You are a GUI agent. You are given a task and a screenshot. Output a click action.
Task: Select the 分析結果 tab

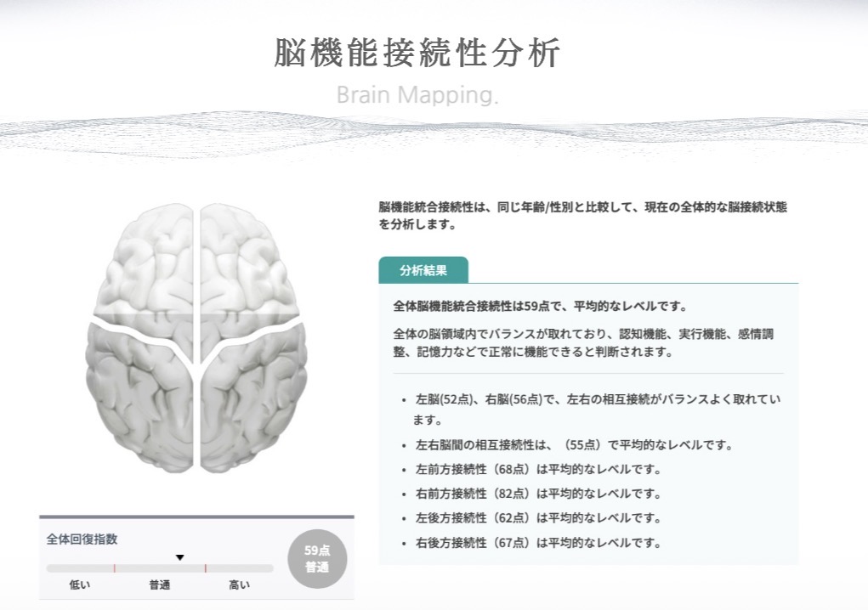pyautogui.click(x=423, y=270)
